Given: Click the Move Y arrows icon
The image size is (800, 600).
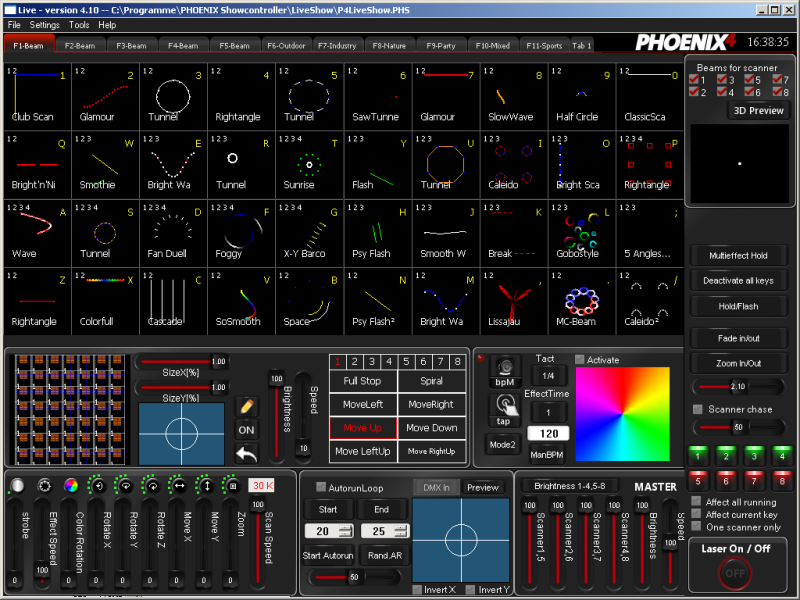Looking at the screenshot, I should 206,485.
